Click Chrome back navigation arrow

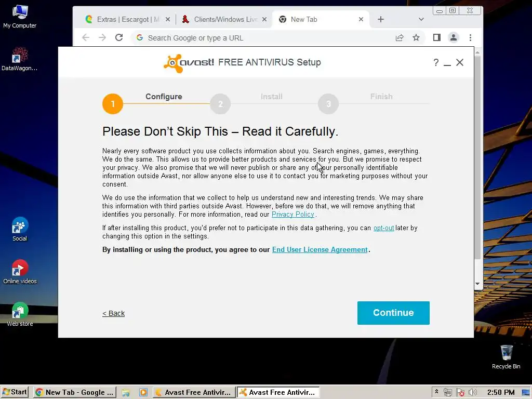[x=86, y=37]
